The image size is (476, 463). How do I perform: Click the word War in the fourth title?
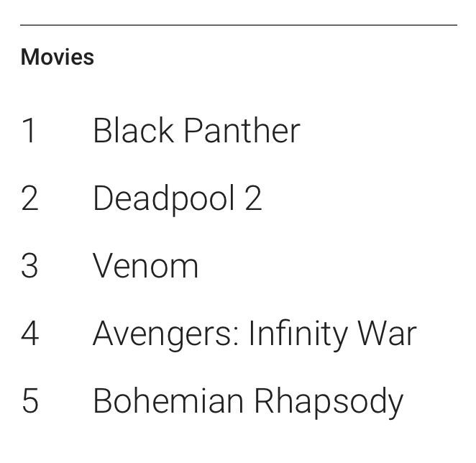pyautogui.click(x=387, y=334)
